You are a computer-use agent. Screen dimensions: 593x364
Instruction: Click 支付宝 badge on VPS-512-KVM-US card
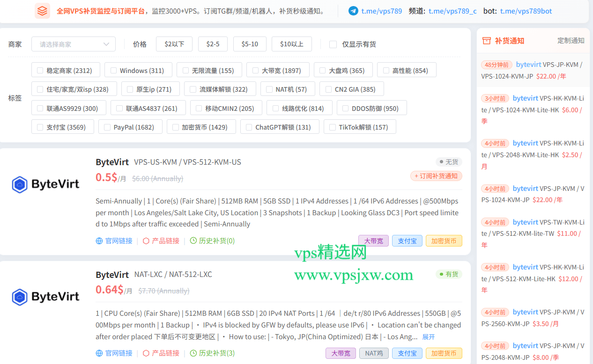click(408, 241)
